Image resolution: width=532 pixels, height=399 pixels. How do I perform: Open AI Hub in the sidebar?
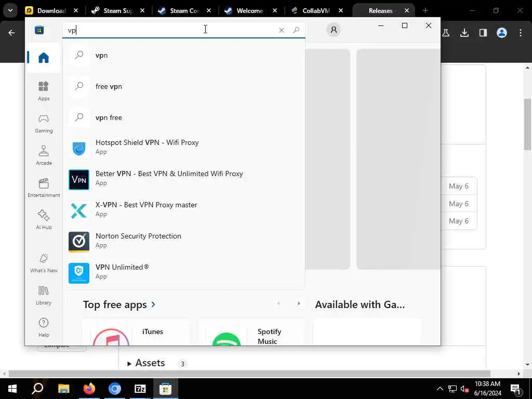tap(44, 220)
